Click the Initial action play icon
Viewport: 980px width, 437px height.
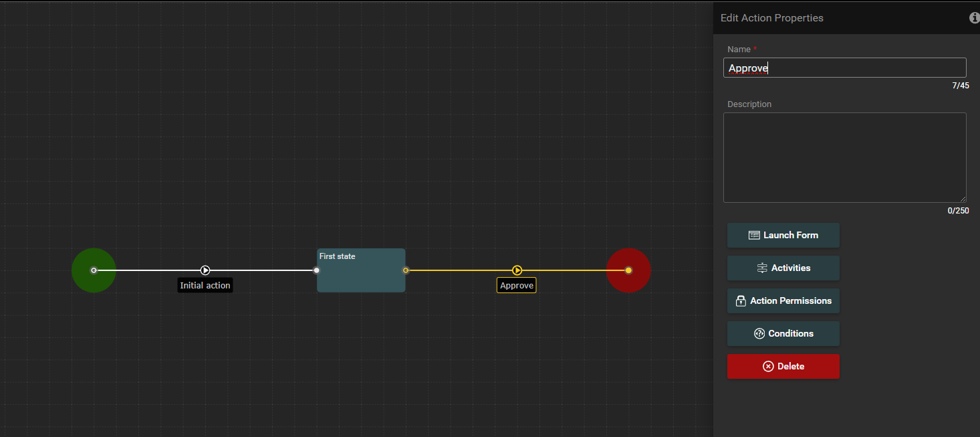(205, 270)
